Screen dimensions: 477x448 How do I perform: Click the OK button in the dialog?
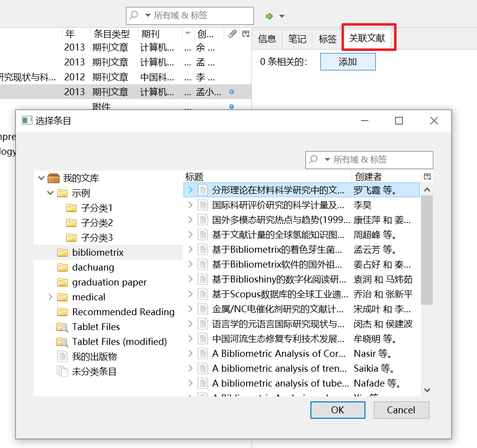338,410
